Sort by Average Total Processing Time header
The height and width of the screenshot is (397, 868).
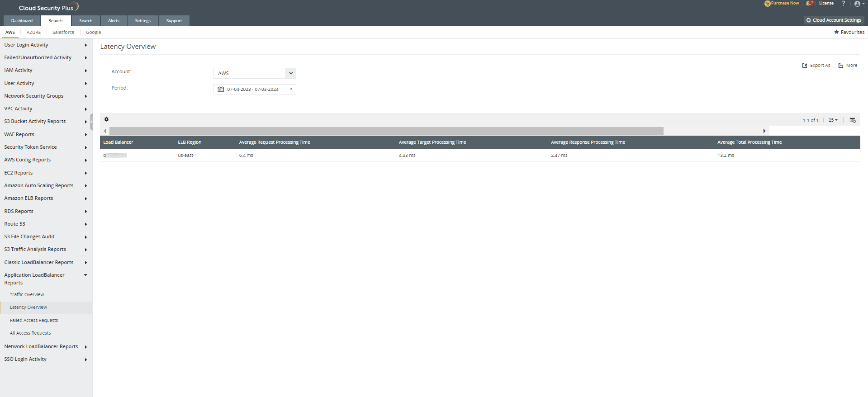pos(749,142)
